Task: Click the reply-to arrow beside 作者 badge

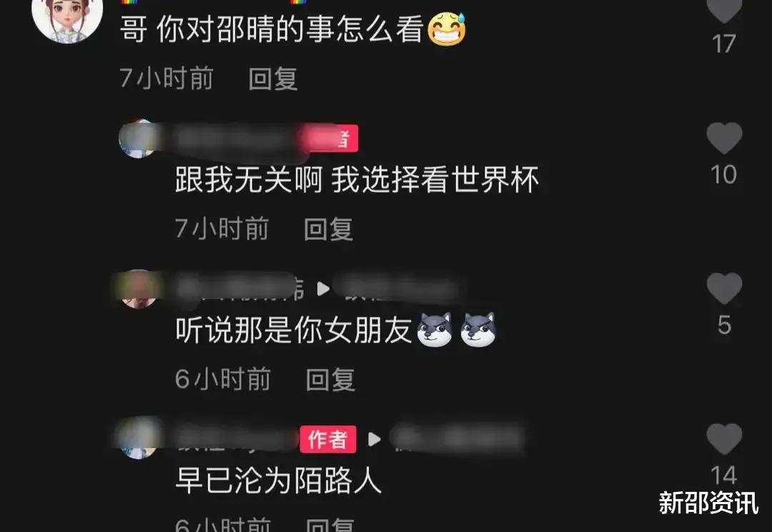Action: [x=374, y=439]
